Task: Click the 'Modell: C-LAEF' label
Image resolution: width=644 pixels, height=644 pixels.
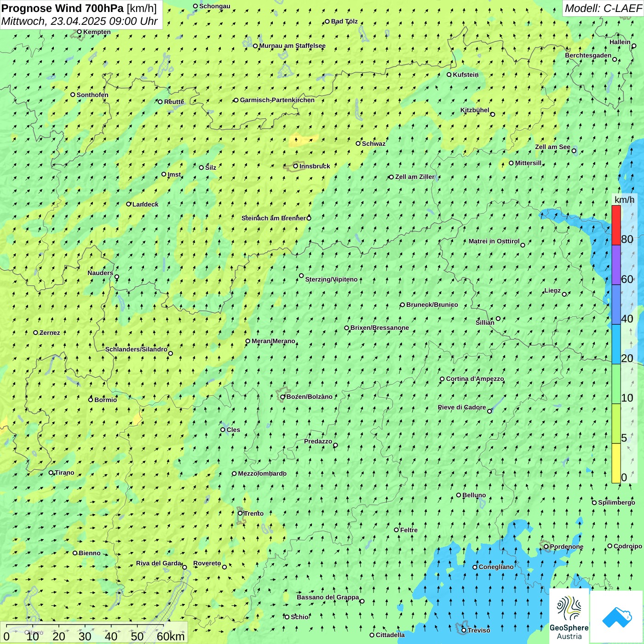Action: [603, 8]
